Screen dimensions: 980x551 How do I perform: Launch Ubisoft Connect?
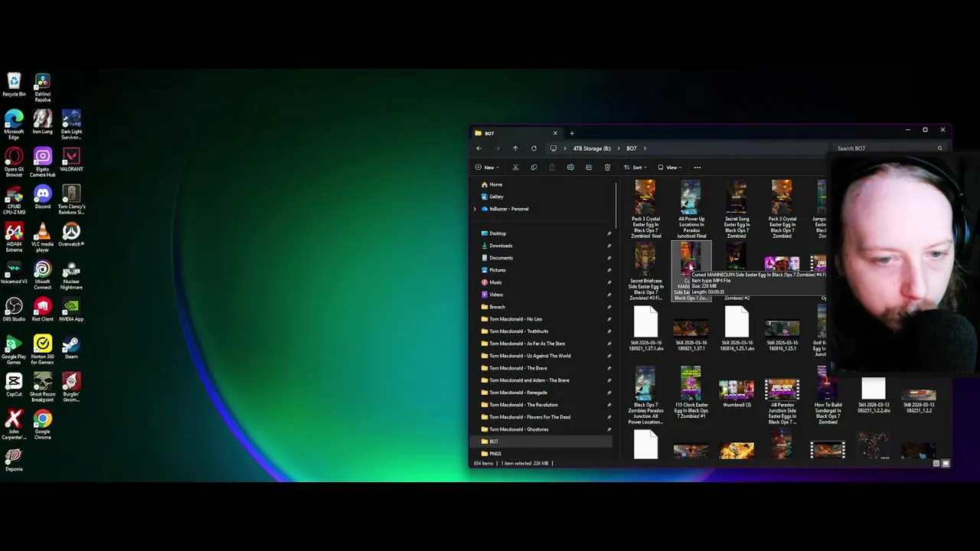coord(43,275)
